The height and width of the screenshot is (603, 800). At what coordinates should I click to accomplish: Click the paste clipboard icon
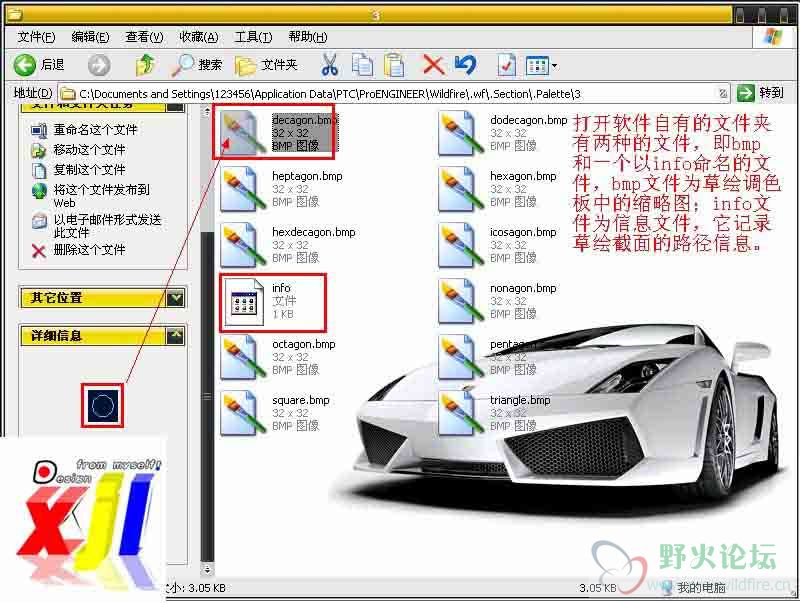(x=394, y=65)
